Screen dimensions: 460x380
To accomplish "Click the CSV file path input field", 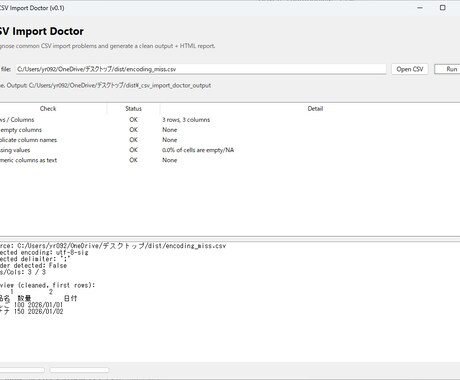I will pos(201,69).
